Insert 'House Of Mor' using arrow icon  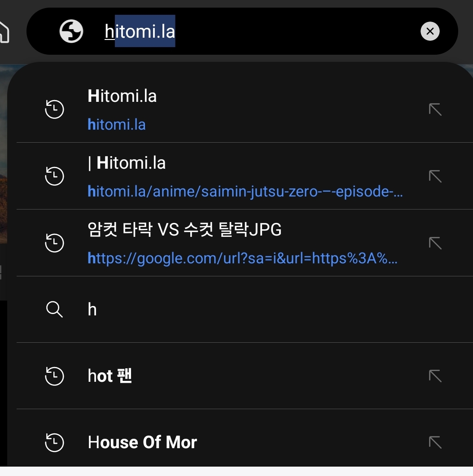tap(435, 442)
